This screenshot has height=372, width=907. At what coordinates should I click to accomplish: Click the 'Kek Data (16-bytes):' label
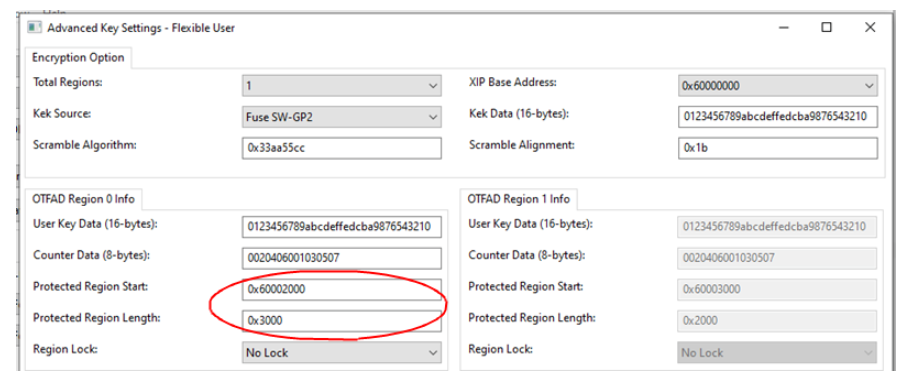coord(519,113)
